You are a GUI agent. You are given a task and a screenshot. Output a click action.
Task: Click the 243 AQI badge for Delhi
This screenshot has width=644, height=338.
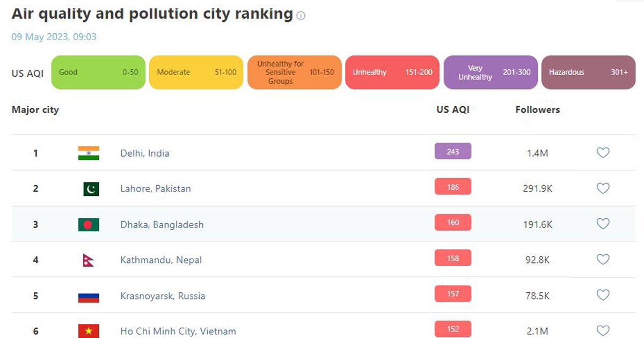click(453, 152)
